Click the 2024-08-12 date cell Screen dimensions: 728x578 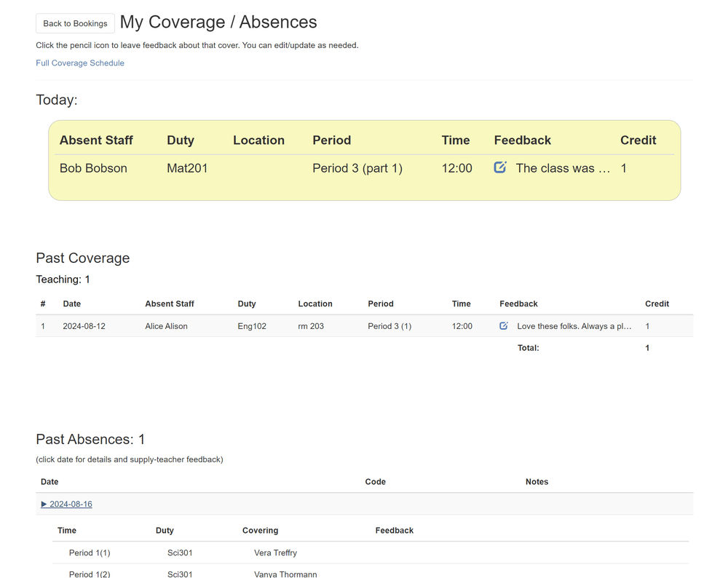point(84,326)
